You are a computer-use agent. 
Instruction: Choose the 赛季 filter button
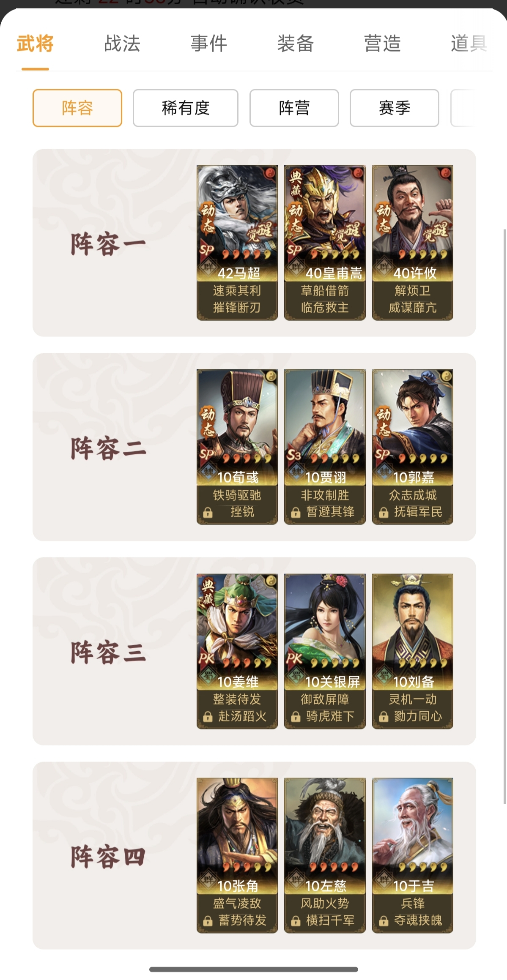pyautogui.click(x=395, y=108)
